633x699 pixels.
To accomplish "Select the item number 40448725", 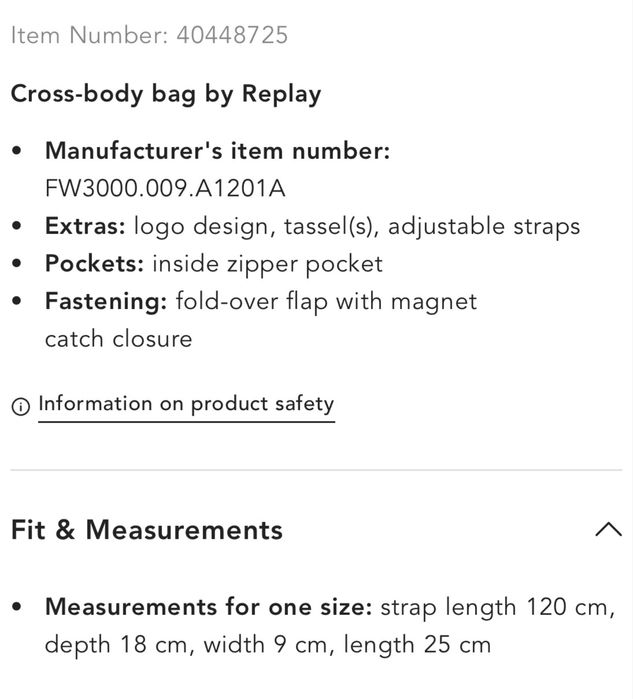I will 232,35.
